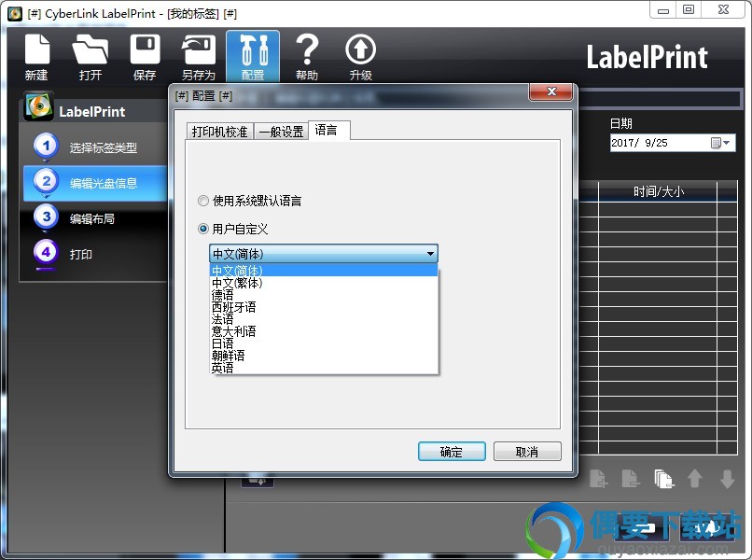The image size is (752, 560).
Task: Choose 法语 in the language list
Action: [x=324, y=319]
